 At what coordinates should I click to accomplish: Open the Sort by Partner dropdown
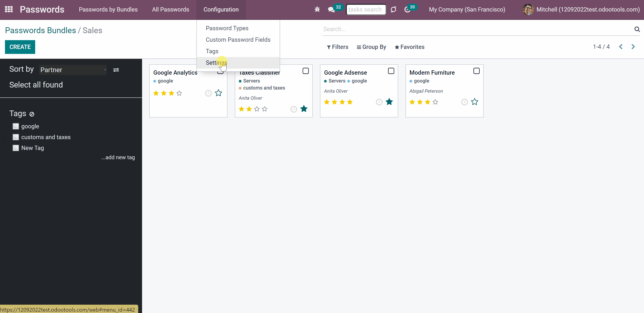(x=73, y=70)
